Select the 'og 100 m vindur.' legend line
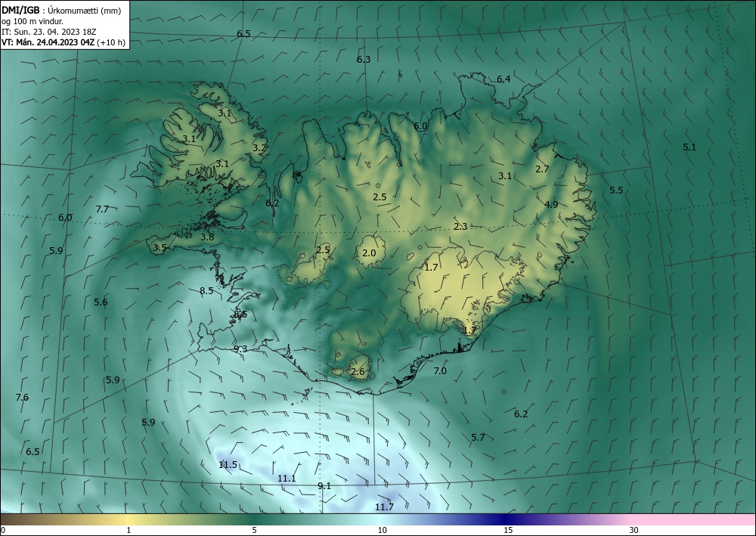756x536 pixels. [x=33, y=21]
